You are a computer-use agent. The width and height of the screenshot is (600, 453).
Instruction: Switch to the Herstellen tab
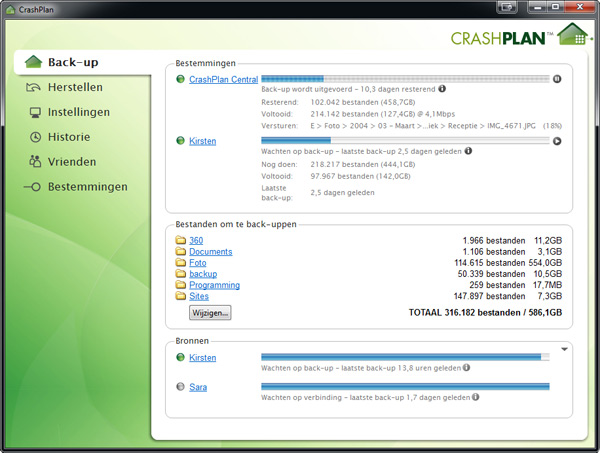pos(75,87)
